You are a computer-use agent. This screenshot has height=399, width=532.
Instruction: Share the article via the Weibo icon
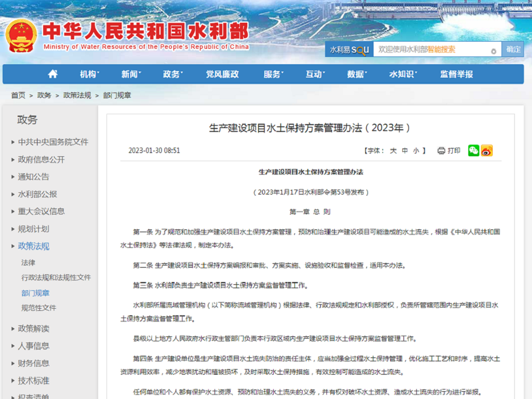(x=487, y=150)
